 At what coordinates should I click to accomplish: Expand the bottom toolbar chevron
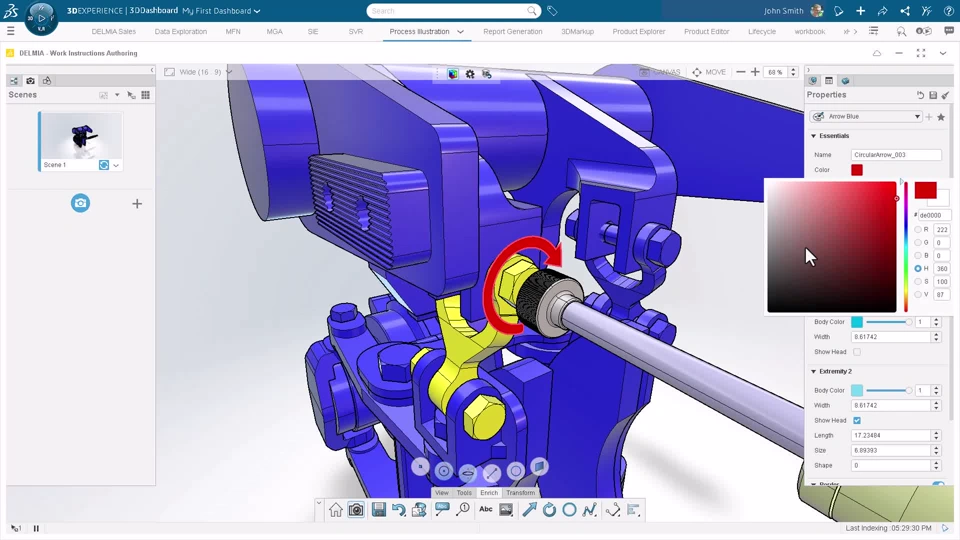pos(318,503)
